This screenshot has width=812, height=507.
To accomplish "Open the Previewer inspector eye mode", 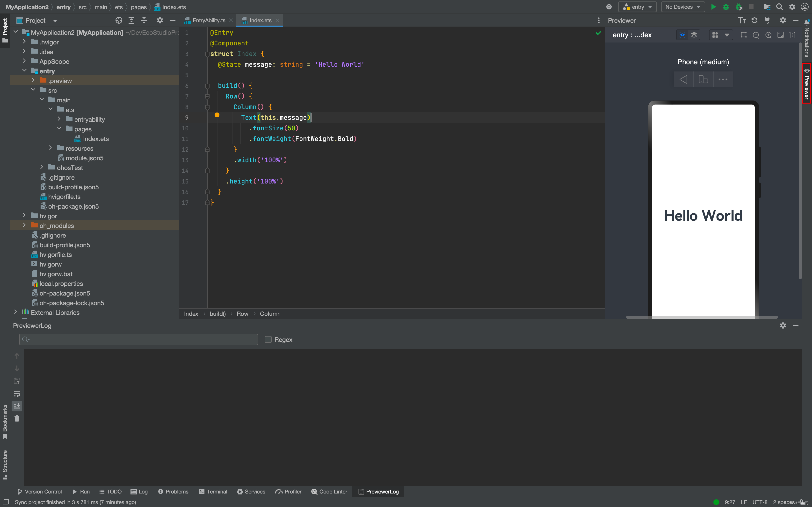I will point(682,35).
